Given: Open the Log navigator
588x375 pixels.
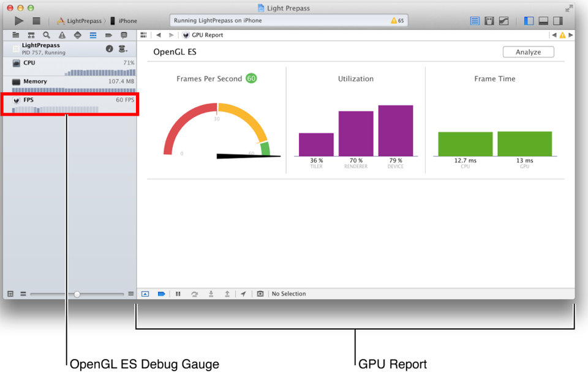Looking at the screenshot, I should pos(124,35).
